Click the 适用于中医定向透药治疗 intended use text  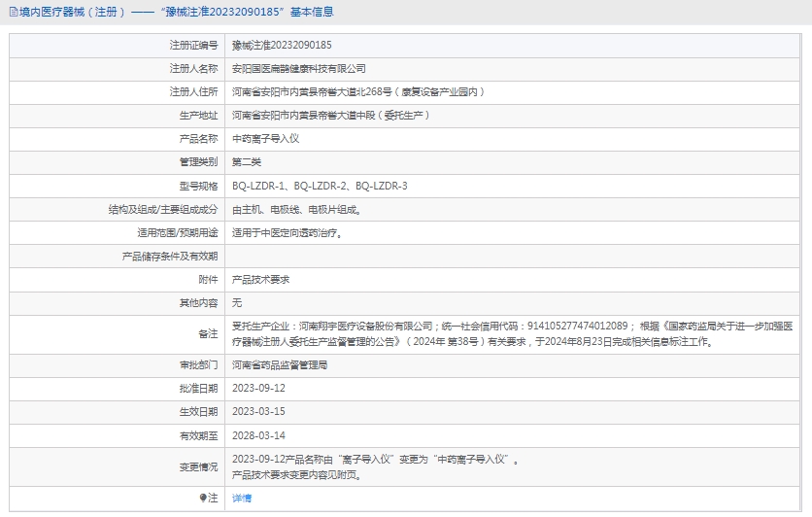coord(287,232)
